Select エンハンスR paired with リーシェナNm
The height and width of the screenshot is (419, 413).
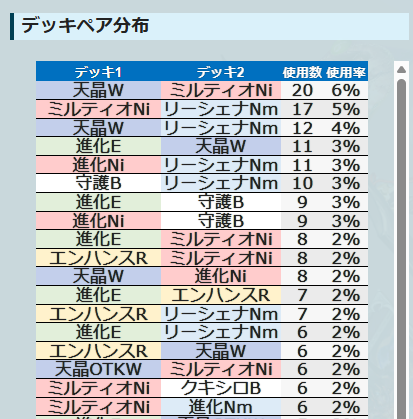click(98, 314)
